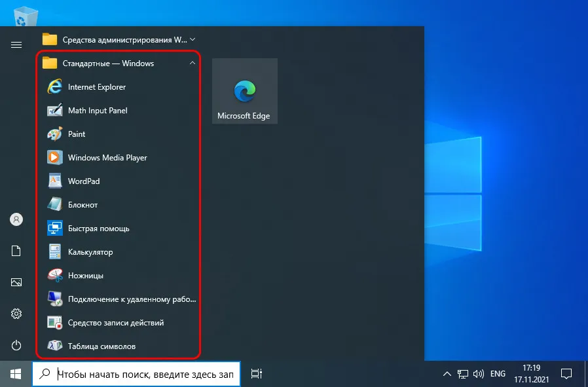
Task: Select "Средство записи действий" text
Action: (x=116, y=323)
